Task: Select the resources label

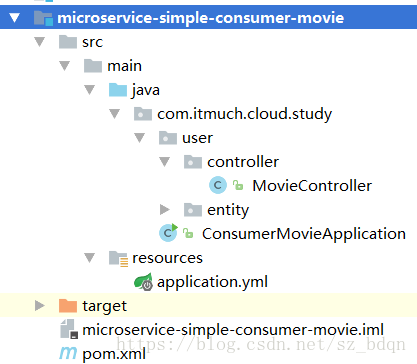Action: [x=167, y=258]
